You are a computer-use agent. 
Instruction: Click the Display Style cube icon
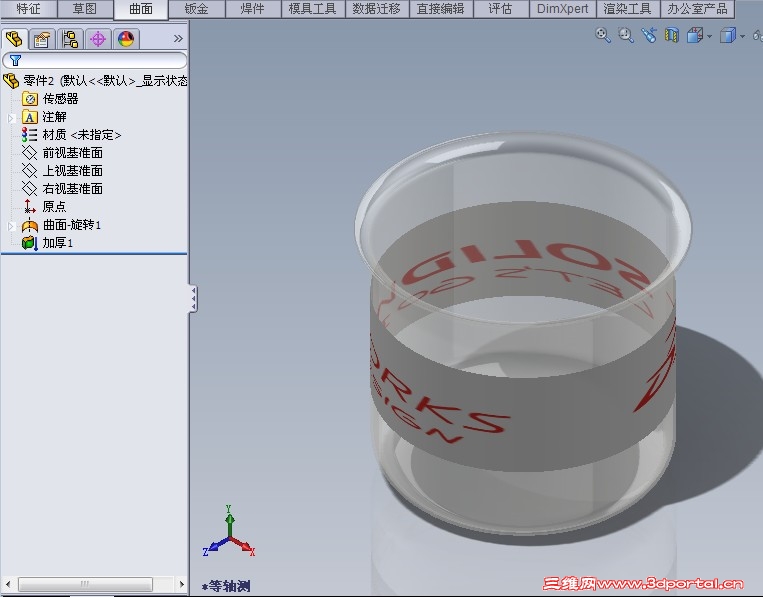(727, 35)
